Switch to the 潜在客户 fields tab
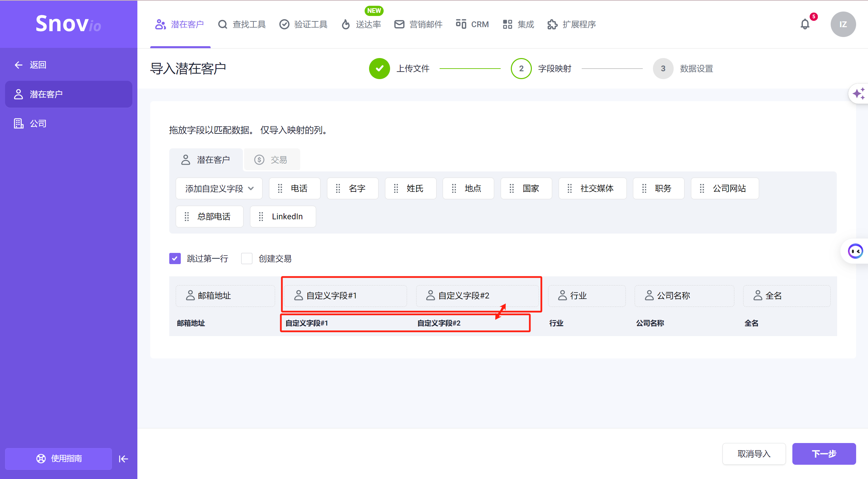Image resolution: width=868 pixels, height=479 pixels. pos(206,160)
